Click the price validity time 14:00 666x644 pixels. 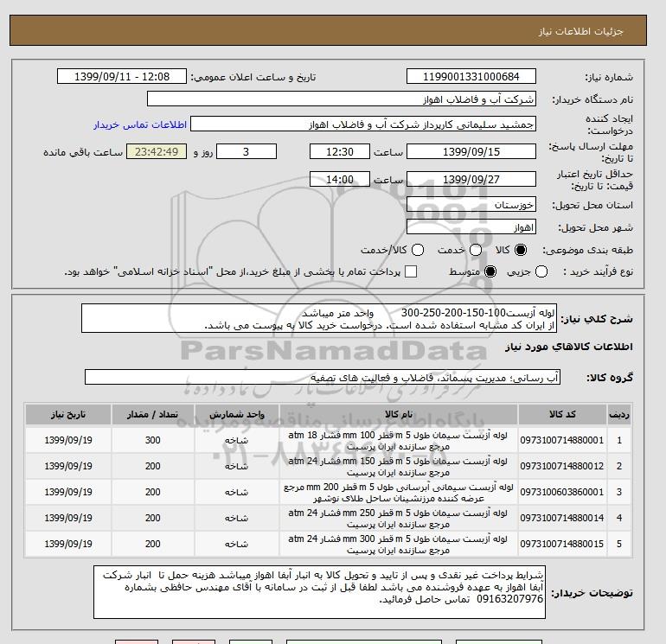(x=340, y=179)
